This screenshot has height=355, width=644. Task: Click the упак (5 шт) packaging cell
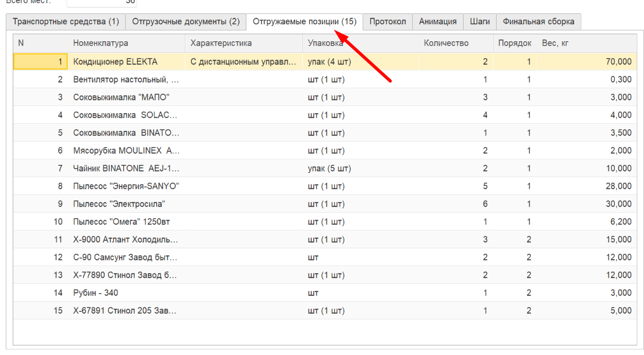pos(361,168)
